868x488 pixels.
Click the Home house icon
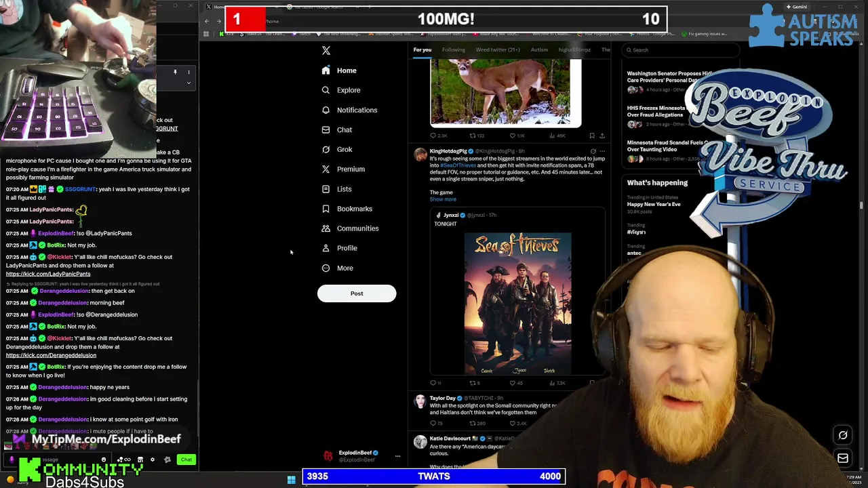click(326, 70)
